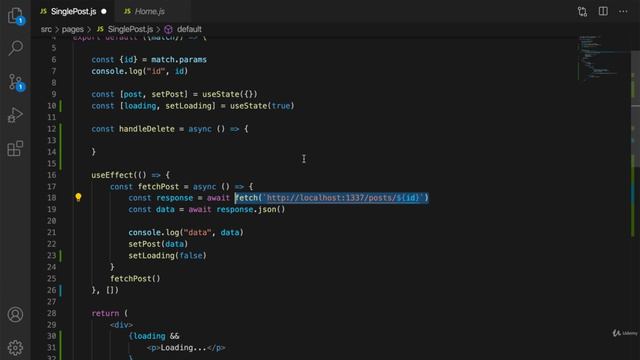
Task: Click console.log("id", id) on line 7
Action: click(140, 71)
